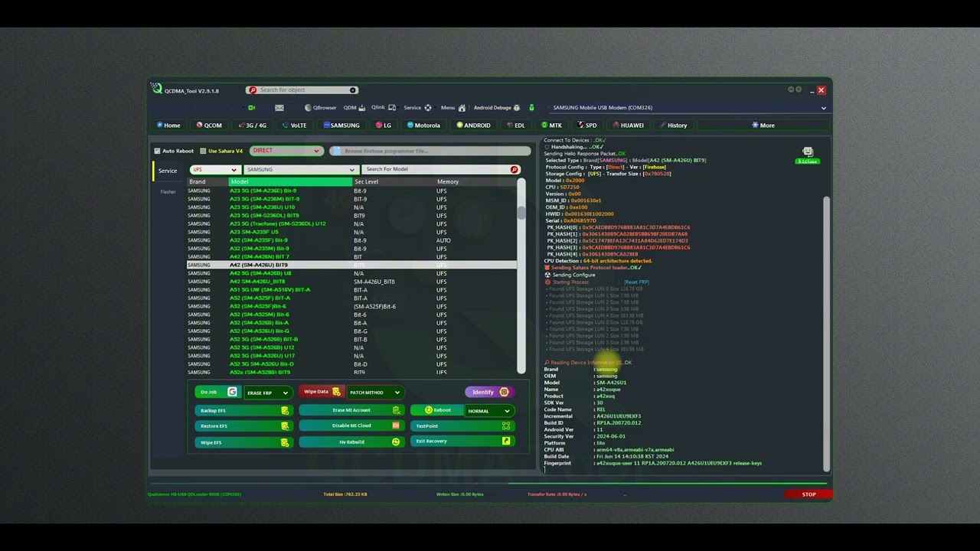
Task: Click the zoom-in circle button in title bar
Action: (x=799, y=90)
